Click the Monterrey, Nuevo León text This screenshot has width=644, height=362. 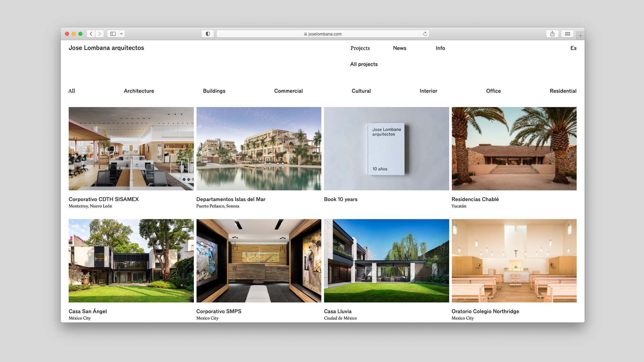(90, 206)
